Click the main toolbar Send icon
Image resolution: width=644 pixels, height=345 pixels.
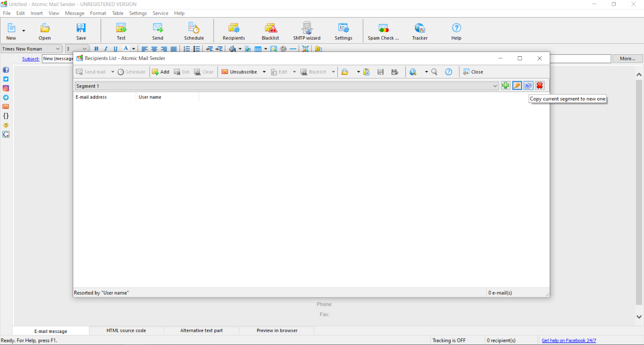158,31
